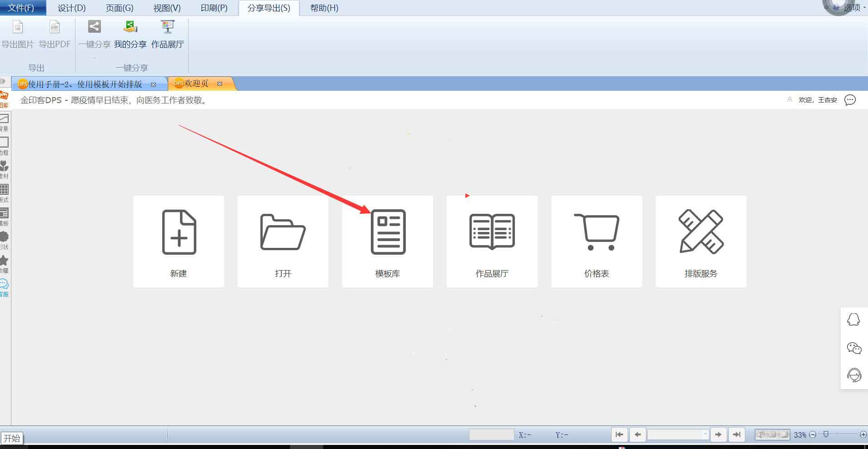Open the 选项 dropdown at top right
The height and width of the screenshot is (449, 868).
coord(854,7)
